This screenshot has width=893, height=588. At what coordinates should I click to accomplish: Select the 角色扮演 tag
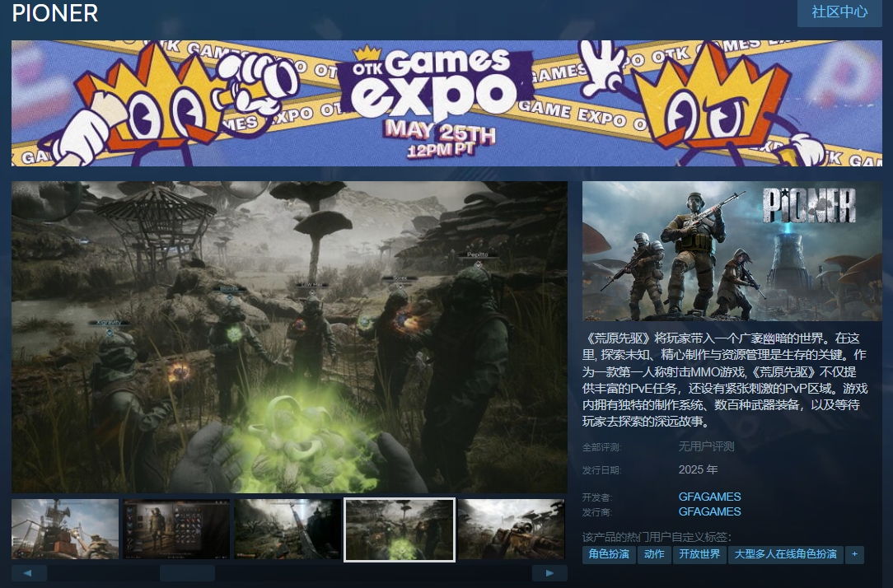[609, 554]
